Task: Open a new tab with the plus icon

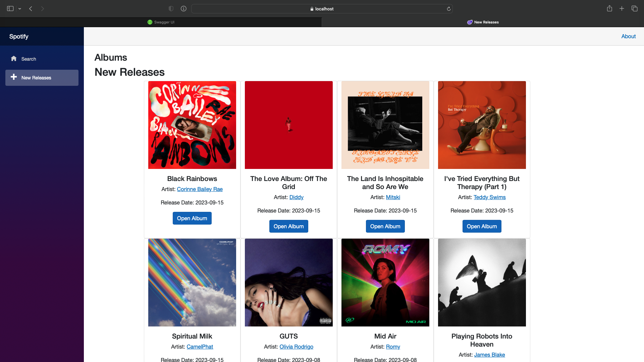Action: [622, 8]
